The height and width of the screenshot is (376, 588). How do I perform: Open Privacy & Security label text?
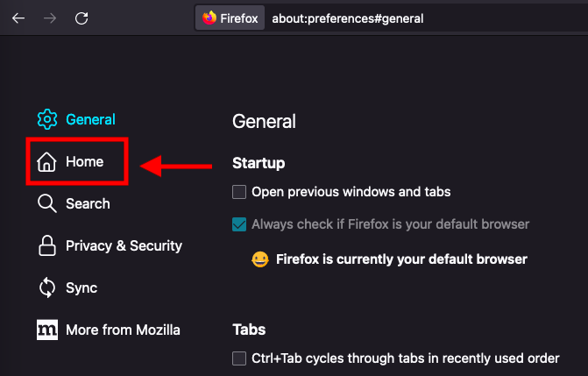(124, 245)
